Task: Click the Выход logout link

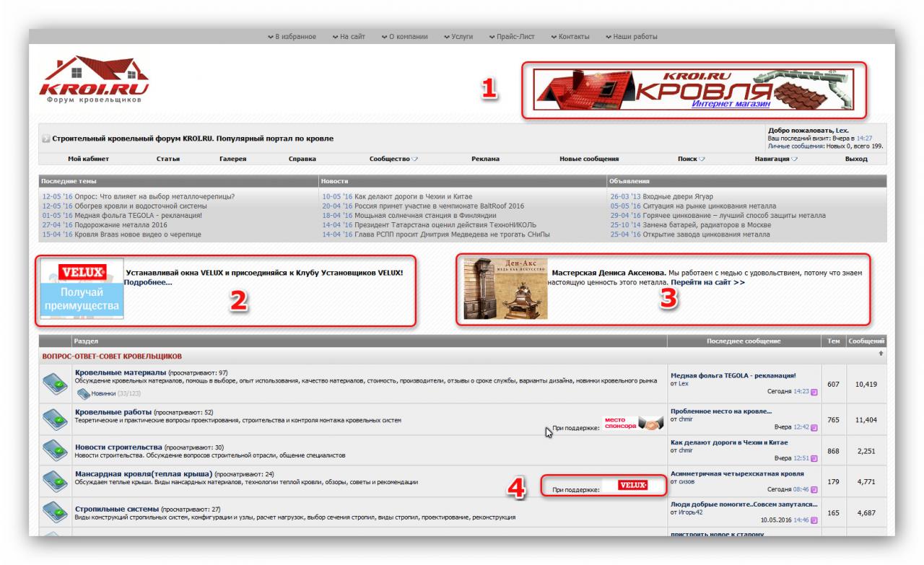Action: point(856,159)
